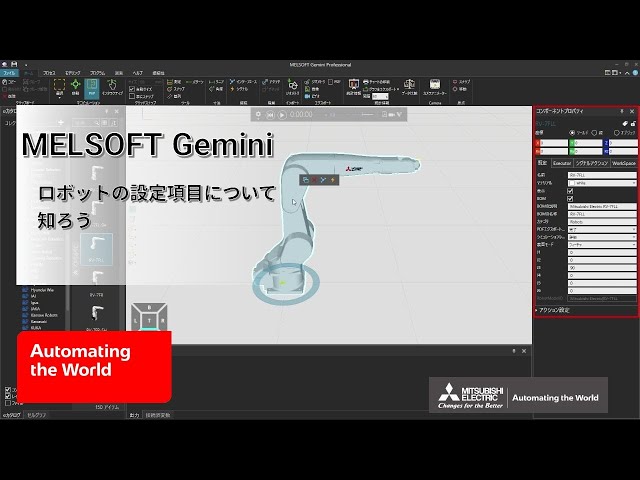Screen dimensions: 640x480
Task: Switch to the Output tab at bottom
Action: [x=134, y=415]
